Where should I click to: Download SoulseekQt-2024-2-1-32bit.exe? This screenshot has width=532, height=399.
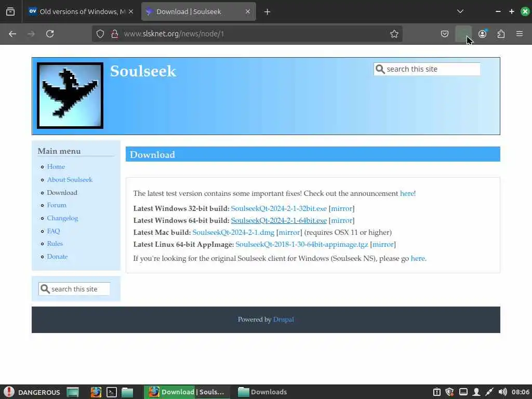click(278, 208)
